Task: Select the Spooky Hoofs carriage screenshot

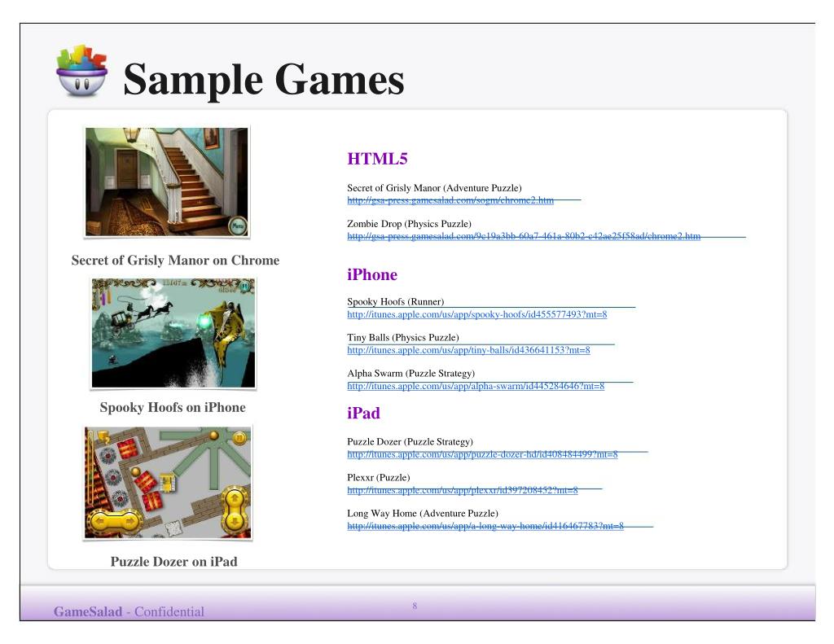Action: coord(173,334)
